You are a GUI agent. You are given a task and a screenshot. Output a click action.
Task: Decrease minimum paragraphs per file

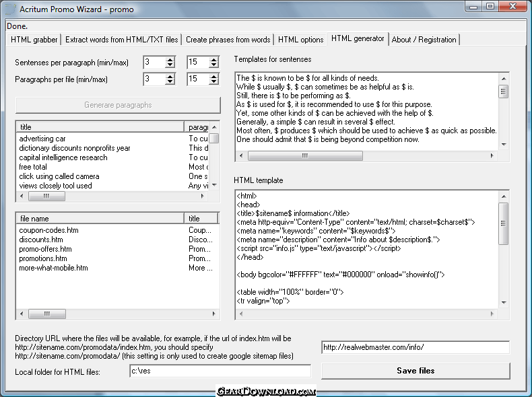tap(170, 81)
